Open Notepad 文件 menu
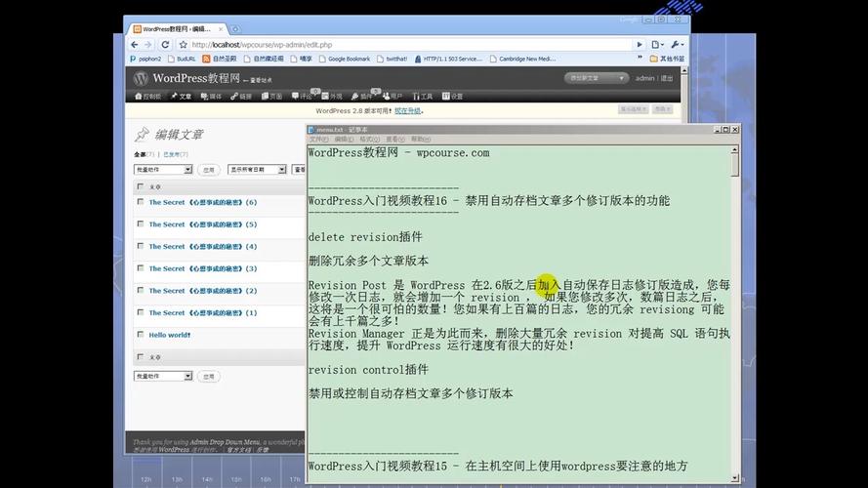The height and width of the screenshot is (488, 868). tap(319, 140)
